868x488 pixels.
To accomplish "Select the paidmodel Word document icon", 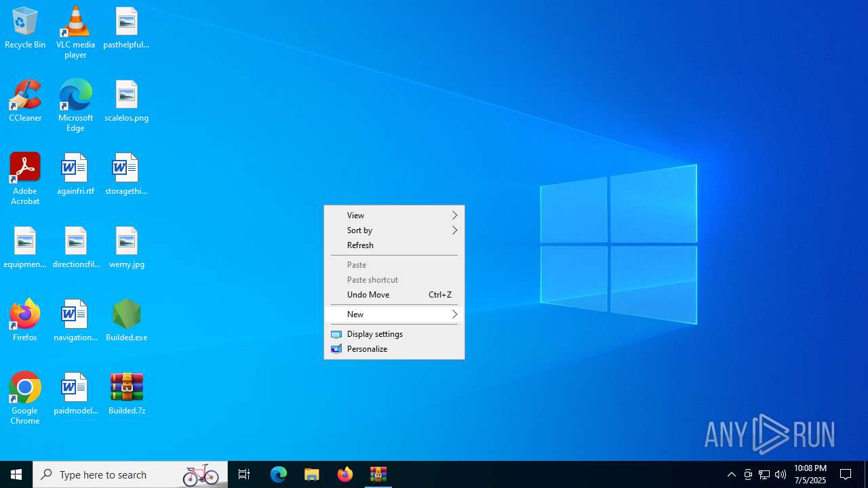I will pyautogui.click(x=75, y=394).
